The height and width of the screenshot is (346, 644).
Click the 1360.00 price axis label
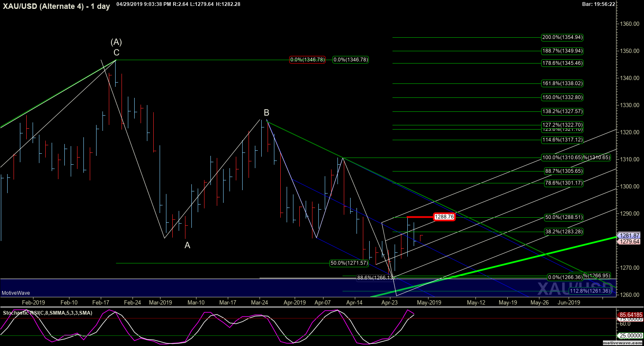(629, 24)
